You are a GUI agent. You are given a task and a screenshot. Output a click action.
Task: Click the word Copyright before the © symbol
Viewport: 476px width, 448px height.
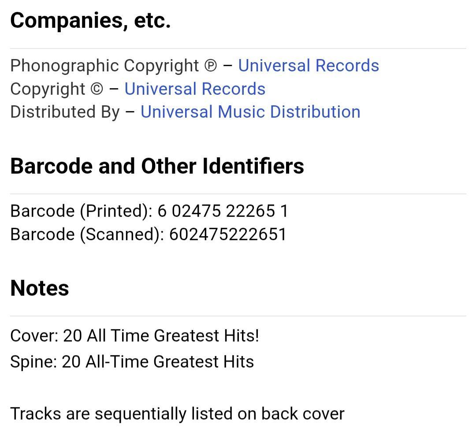point(48,89)
